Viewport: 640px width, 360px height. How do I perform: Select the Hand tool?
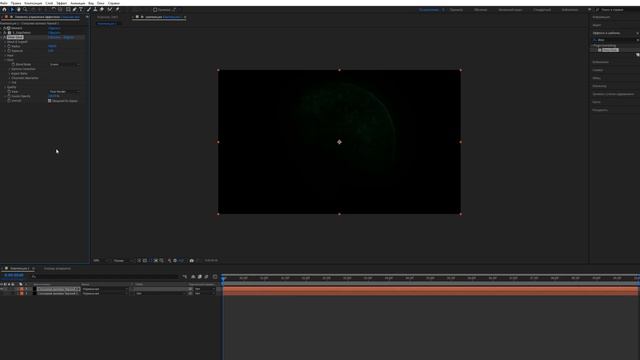[19, 9]
